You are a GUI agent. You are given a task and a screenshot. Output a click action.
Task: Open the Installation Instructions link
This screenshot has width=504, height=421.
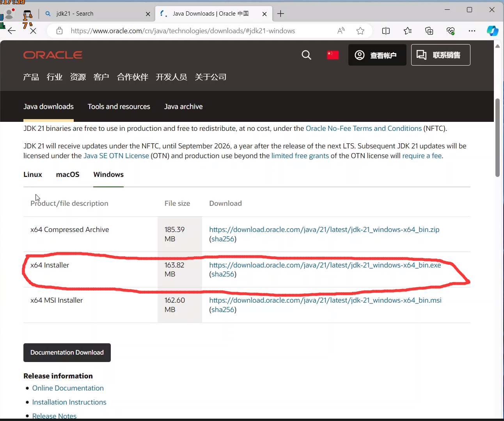[x=69, y=402]
